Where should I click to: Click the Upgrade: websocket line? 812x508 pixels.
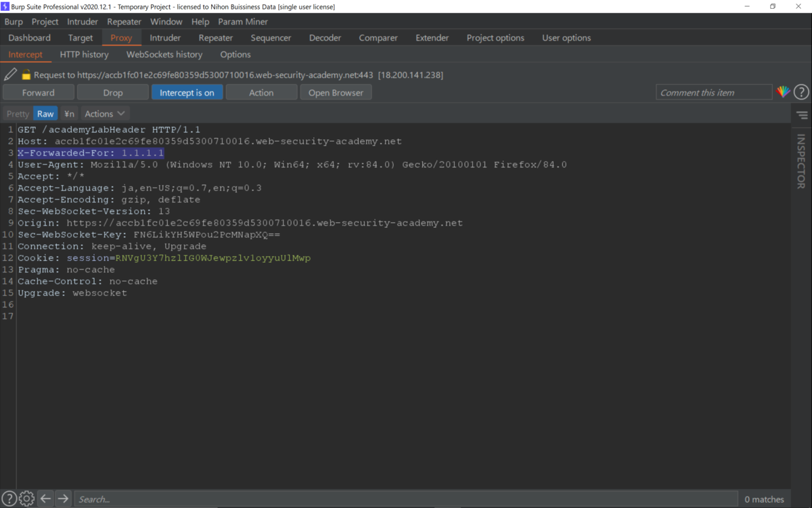click(x=72, y=293)
